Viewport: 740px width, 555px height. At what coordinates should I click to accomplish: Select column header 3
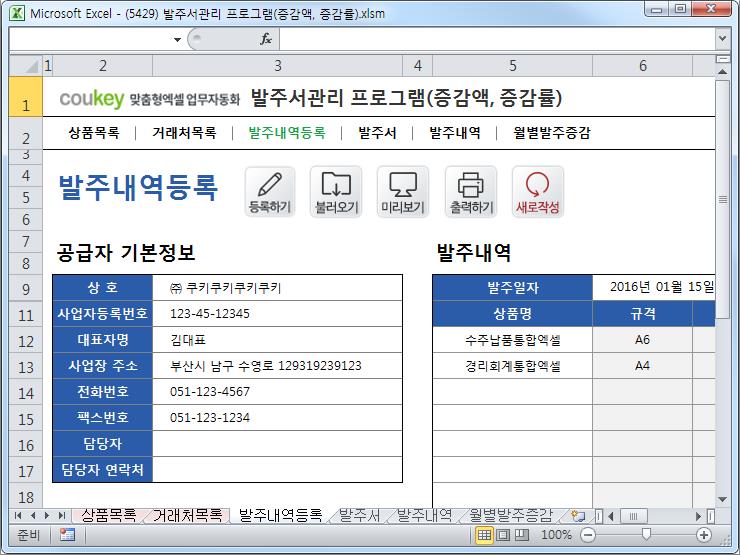(278, 65)
